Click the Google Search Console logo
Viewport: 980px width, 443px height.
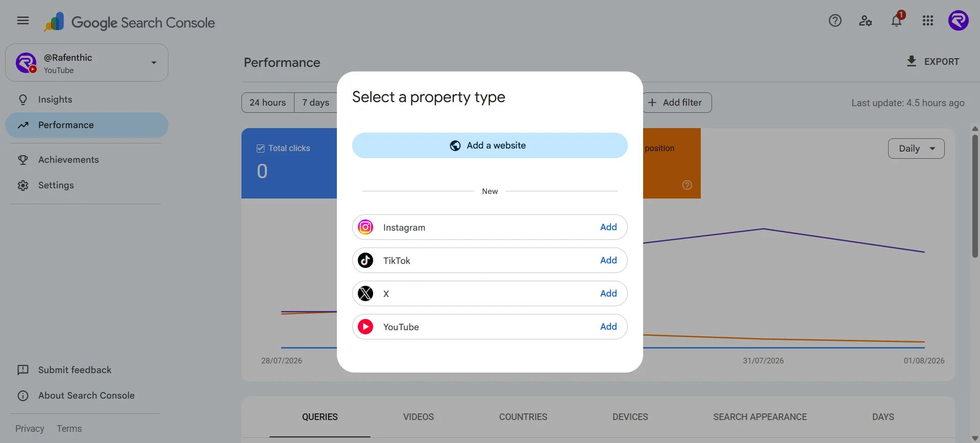130,22
